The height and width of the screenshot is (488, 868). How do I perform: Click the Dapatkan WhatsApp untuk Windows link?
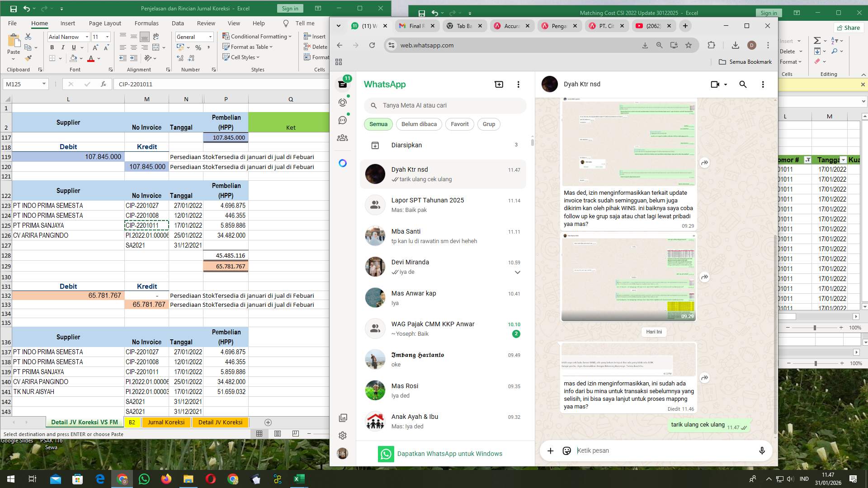pyautogui.click(x=450, y=454)
